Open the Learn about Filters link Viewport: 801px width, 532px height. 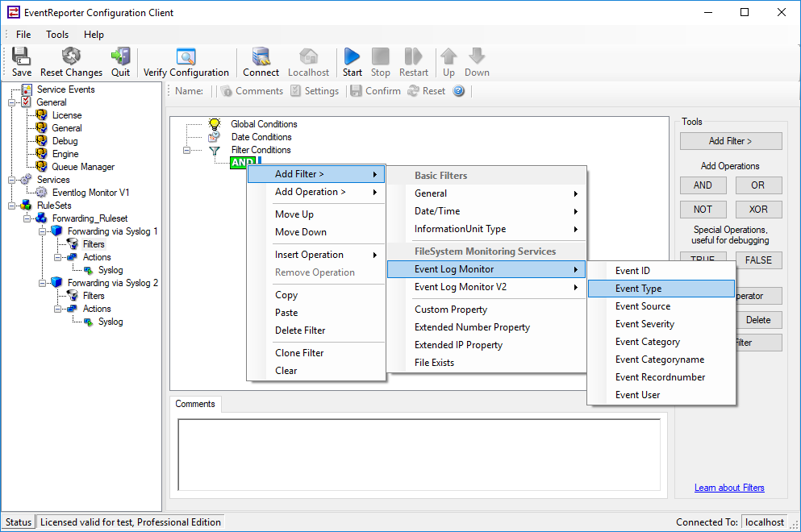pyautogui.click(x=729, y=488)
